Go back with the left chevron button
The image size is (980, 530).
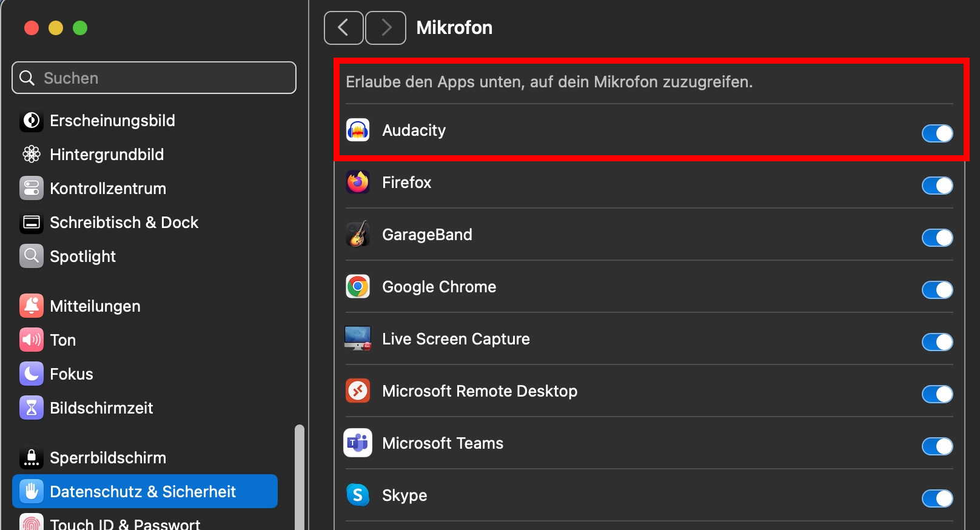344,28
